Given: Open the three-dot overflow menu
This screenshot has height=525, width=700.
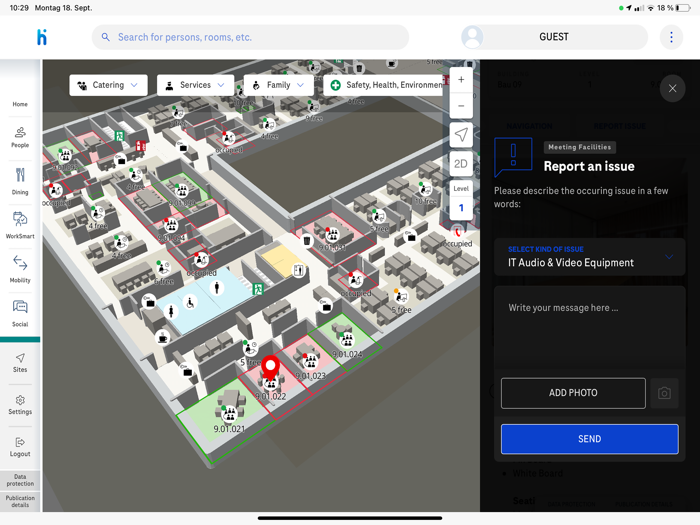Looking at the screenshot, I should (x=671, y=37).
